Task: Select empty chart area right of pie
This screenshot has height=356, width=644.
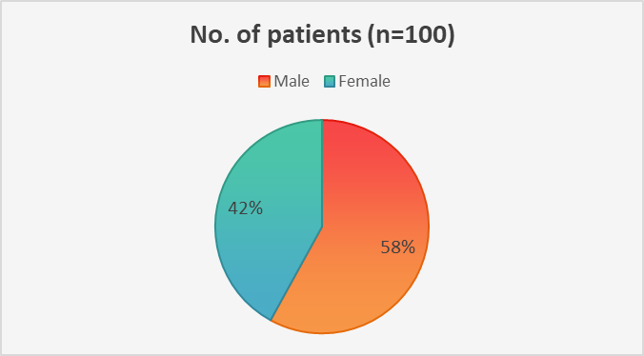Action: 533,226
